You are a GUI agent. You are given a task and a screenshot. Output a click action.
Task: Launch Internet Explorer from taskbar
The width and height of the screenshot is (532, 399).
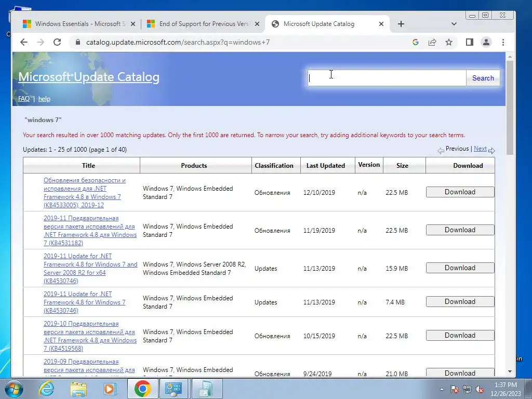(x=46, y=389)
